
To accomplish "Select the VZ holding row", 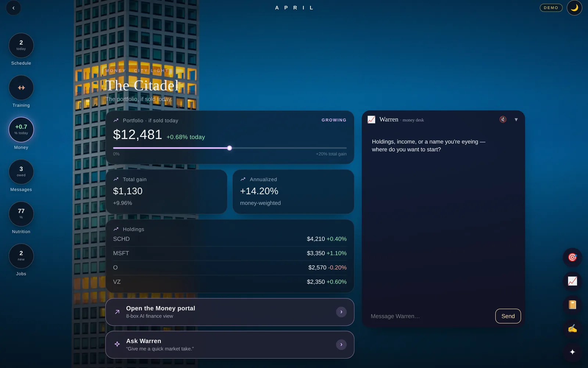I will (230, 282).
